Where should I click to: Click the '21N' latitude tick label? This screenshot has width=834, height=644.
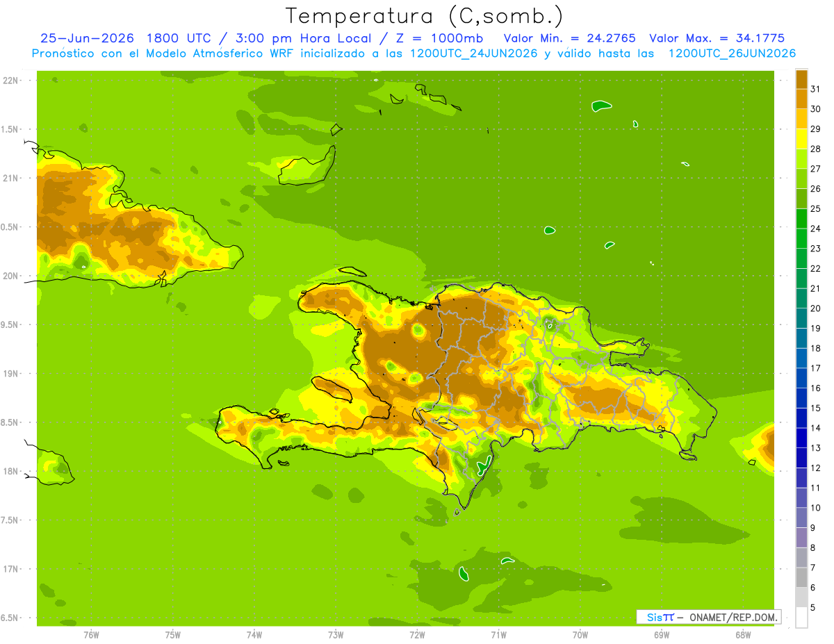pyautogui.click(x=12, y=178)
